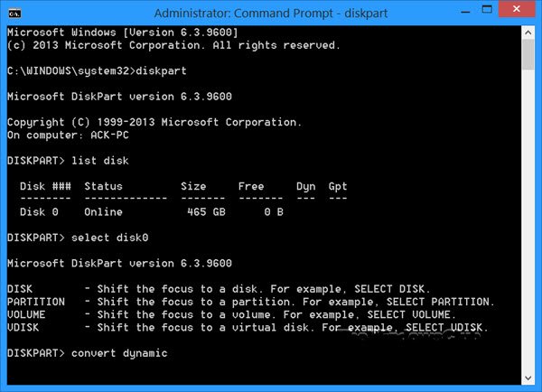
Task: Click the Gpt column header
Action: point(338,186)
